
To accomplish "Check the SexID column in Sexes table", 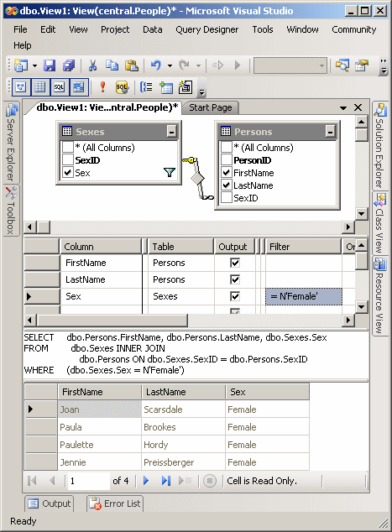I will pyautogui.click(x=68, y=159).
